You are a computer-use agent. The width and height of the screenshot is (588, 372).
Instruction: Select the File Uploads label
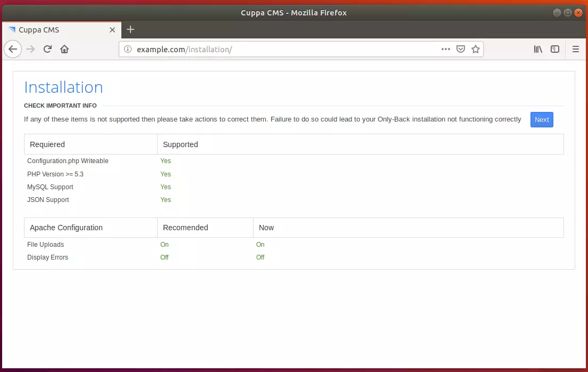click(45, 245)
